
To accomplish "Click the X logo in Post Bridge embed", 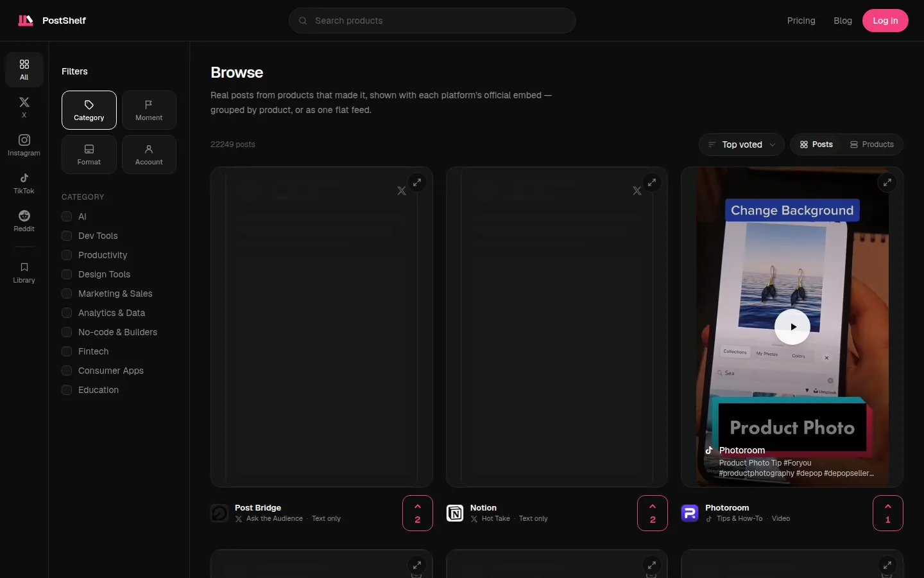I will pos(402,191).
